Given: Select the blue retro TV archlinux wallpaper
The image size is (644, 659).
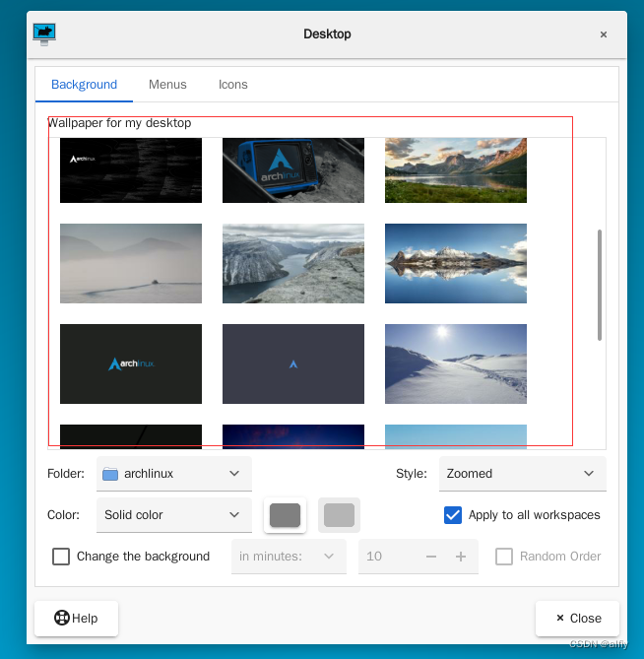Looking at the screenshot, I should 293,170.
